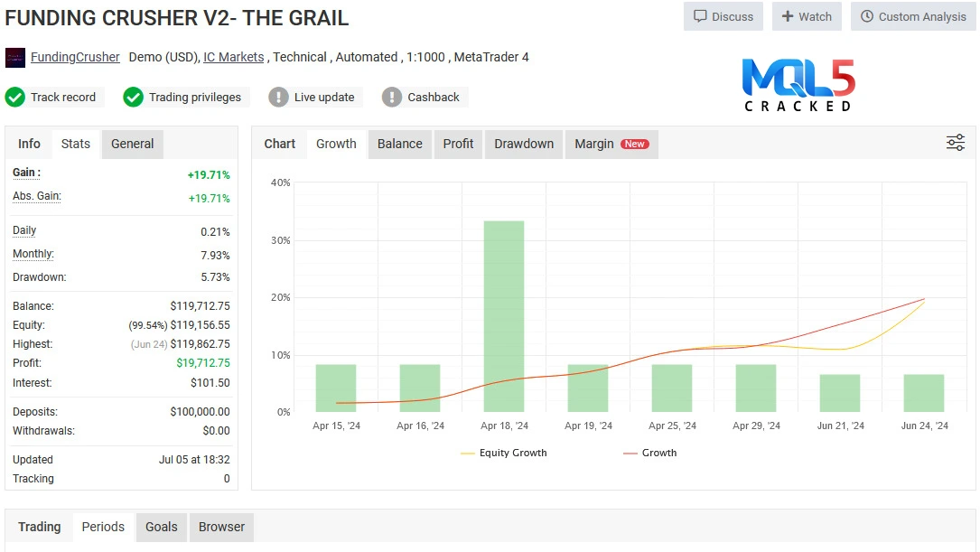
Task: Open the Periods tab
Action: 103,527
